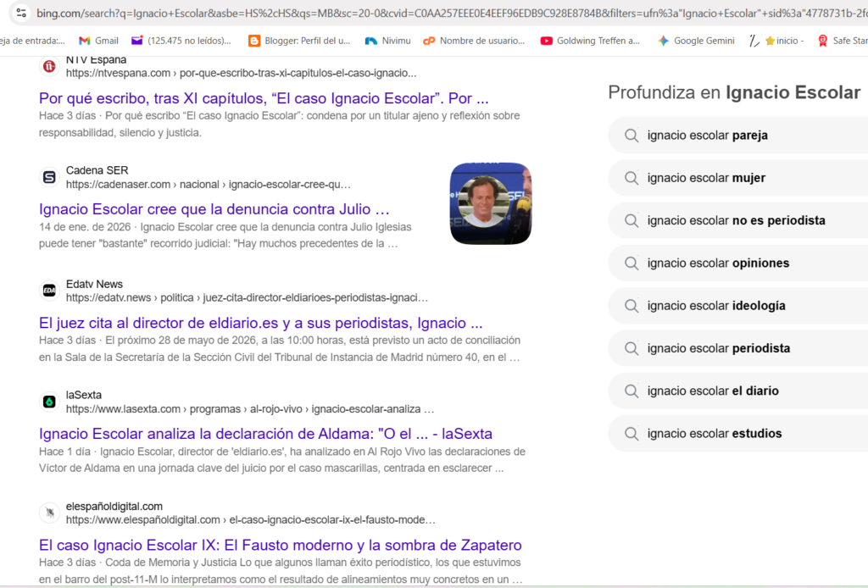Click the browser address bar URL
This screenshot has width=868, height=588.
click(x=451, y=13)
